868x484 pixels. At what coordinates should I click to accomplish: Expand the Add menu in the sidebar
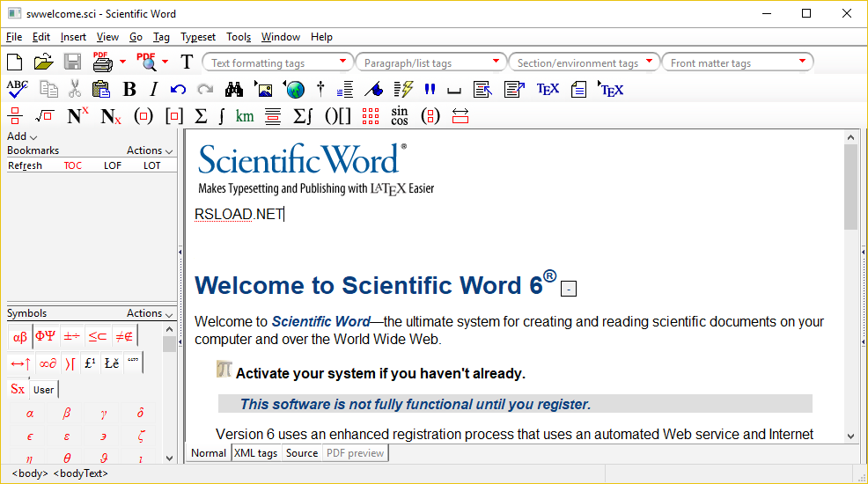point(22,136)
